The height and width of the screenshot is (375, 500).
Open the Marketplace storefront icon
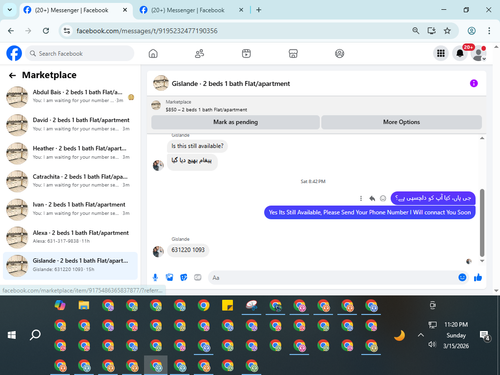[293, 53]
